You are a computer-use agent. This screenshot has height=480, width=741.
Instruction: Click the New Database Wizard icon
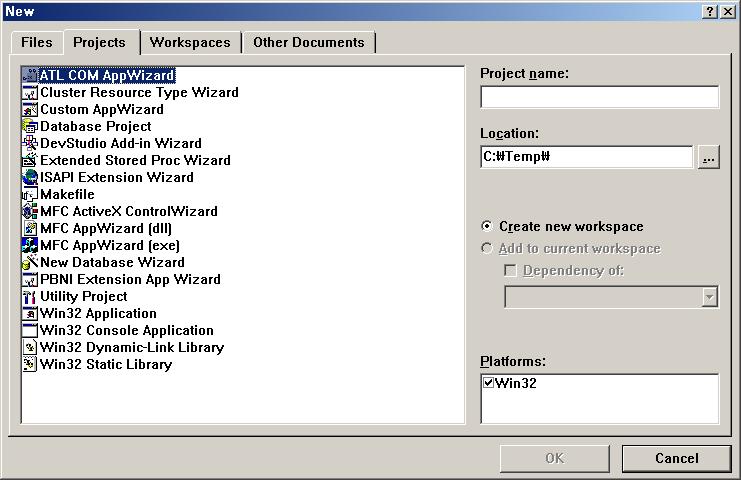[x=30, y=262]
